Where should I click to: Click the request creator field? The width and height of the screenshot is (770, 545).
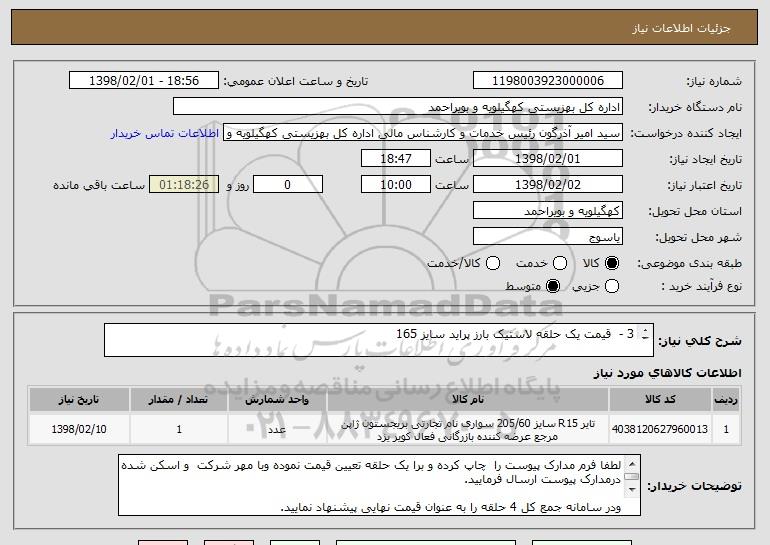pyautogui.click(x=423, y=133)
